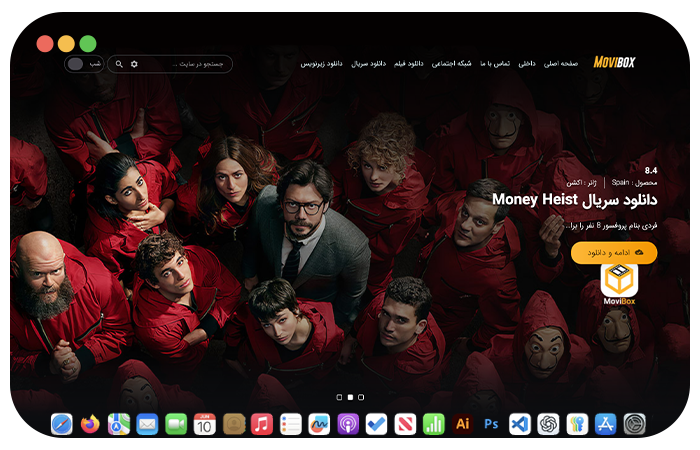Select the third slider dot
Screen dimensions: 700x450
(361, 397)
